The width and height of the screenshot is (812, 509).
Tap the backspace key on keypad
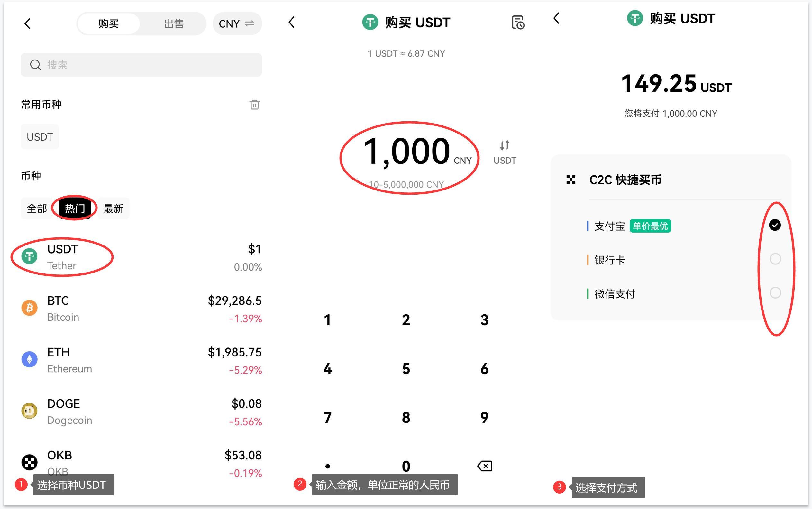point(484,466)
